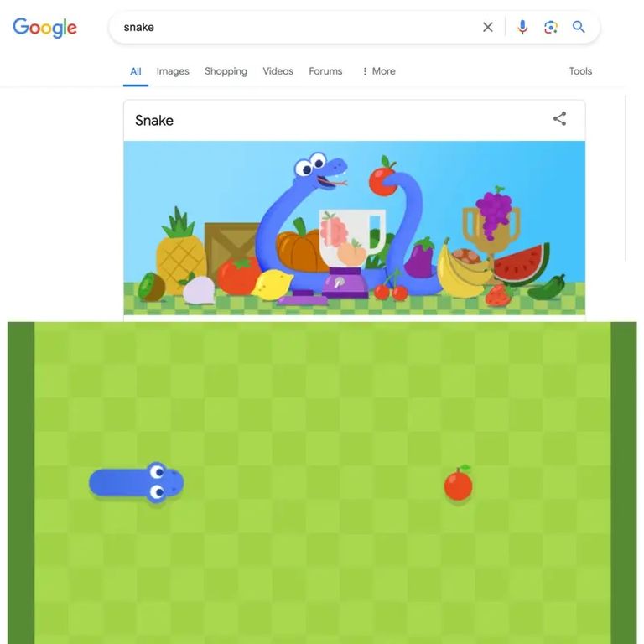The width and height of the screenshot is (644, 644).
Task: Start voice search with microphone icon
Action: 522,27
